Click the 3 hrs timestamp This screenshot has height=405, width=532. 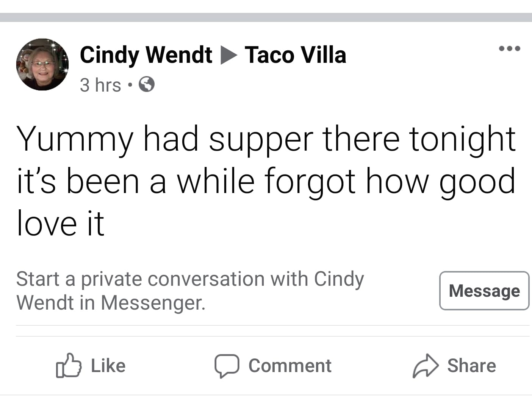[100, 85]
